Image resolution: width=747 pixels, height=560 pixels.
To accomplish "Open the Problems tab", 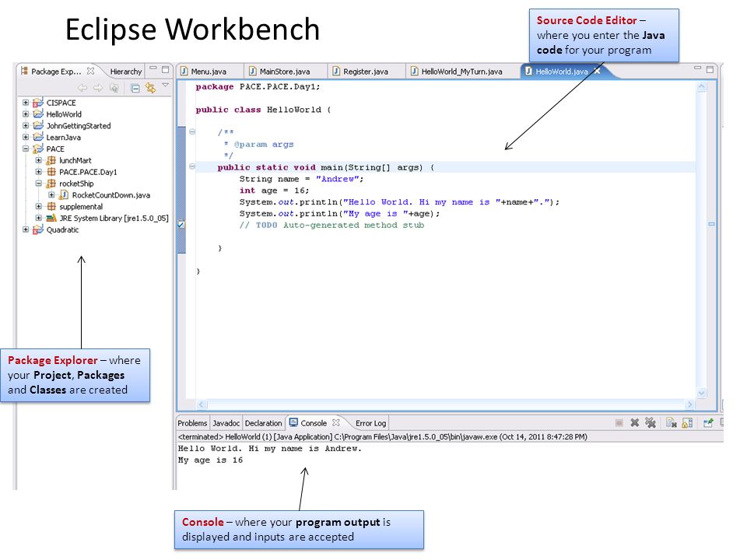I will pos(192,423).
